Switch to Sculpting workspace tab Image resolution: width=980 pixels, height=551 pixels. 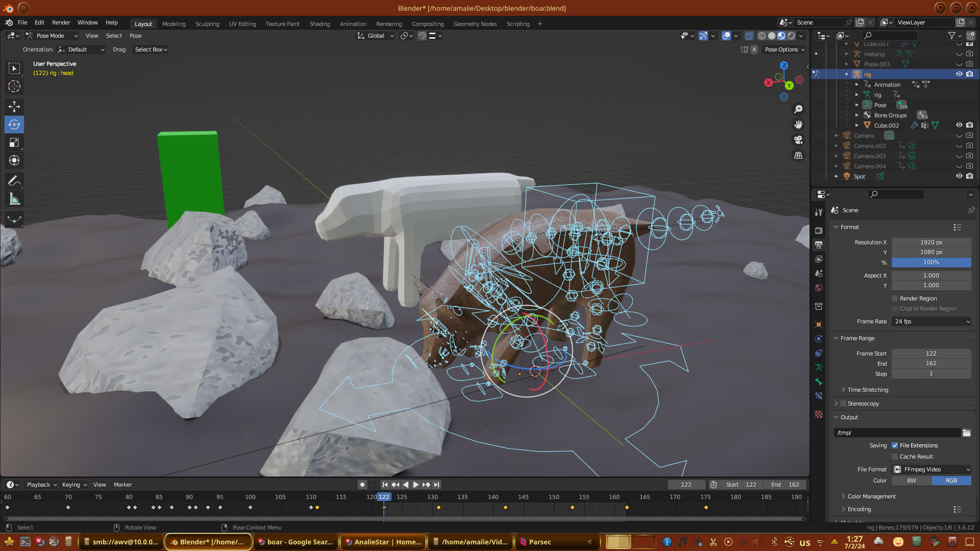coord(207,24)
